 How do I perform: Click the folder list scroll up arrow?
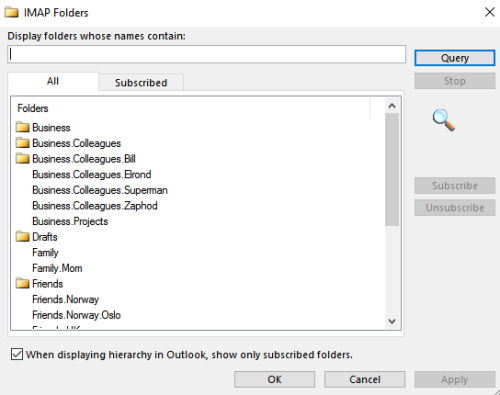392,106
